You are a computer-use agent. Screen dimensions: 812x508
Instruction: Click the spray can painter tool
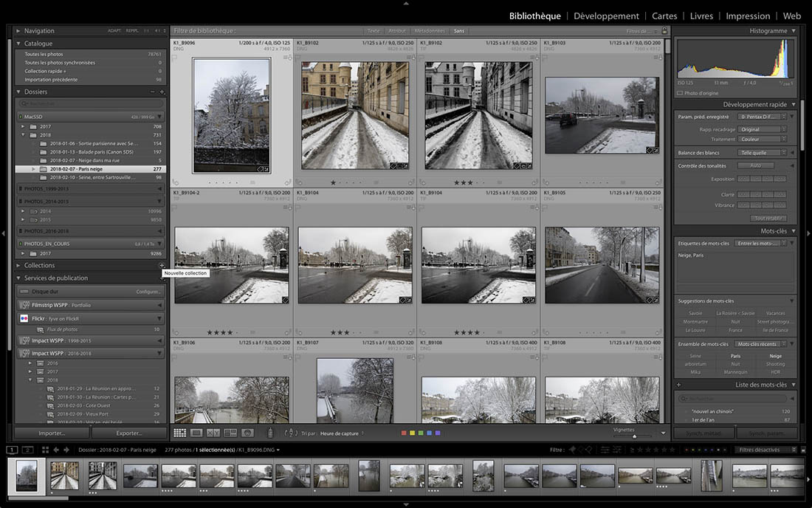[x=269, y=433]
